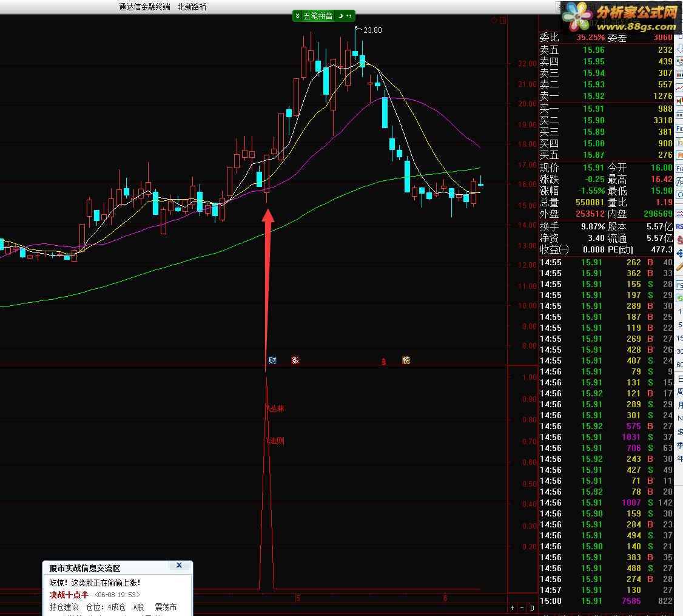Screen dimensions: 683x616
Task: Click the 23.80 peak price label
Action: (372, 30)
